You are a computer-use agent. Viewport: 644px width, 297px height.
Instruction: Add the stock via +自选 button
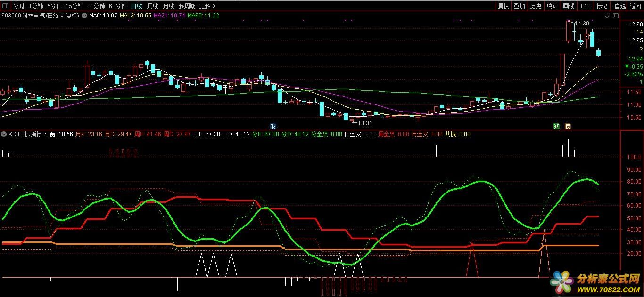coord(619,6)
